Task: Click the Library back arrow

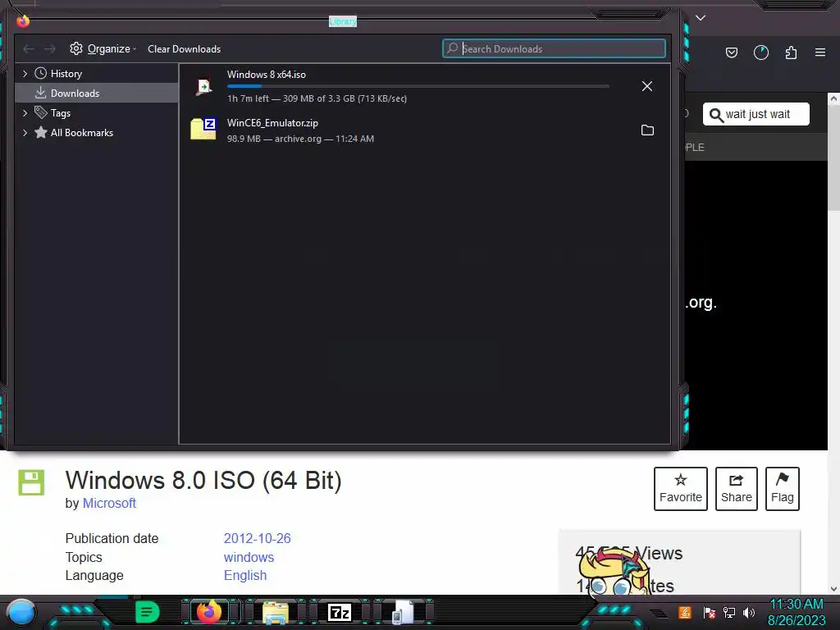Action: coord(29,49)
